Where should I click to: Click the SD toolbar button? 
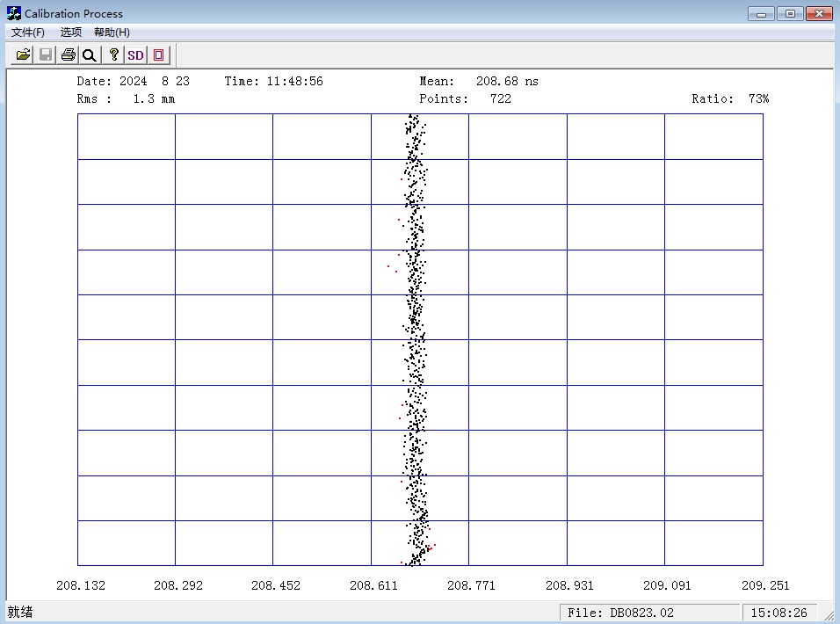(x=135, y=54)
